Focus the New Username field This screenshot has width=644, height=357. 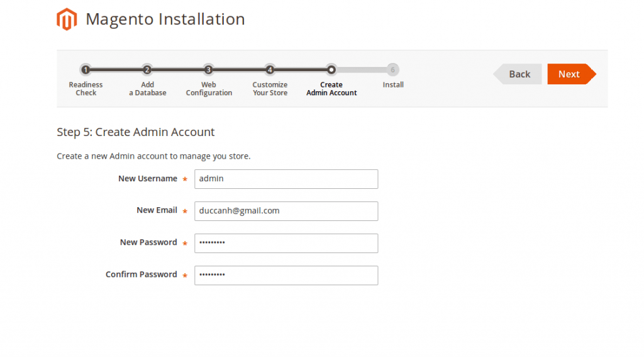(286, 179)
